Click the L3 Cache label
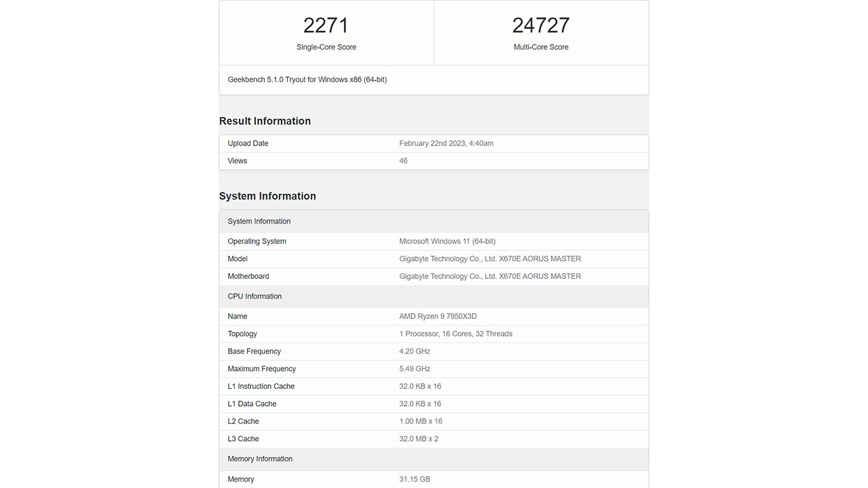The height and width of the screenshot is (488, 868). click(x=243, y=439)
